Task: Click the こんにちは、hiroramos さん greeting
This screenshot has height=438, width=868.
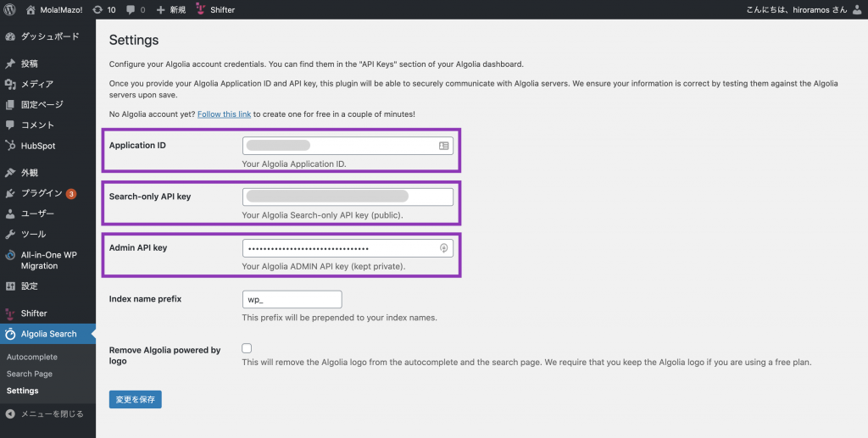Action: click(x=797, y=9)
